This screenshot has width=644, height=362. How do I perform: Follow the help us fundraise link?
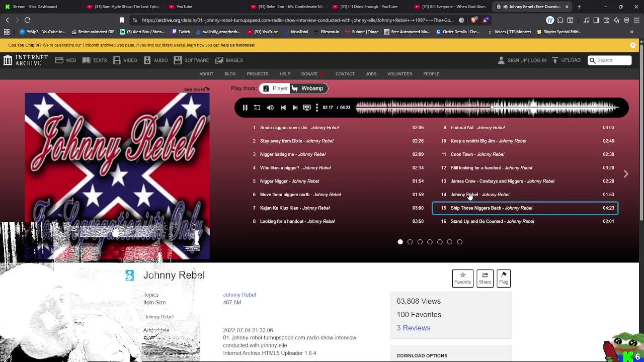(x=237, y=45)
